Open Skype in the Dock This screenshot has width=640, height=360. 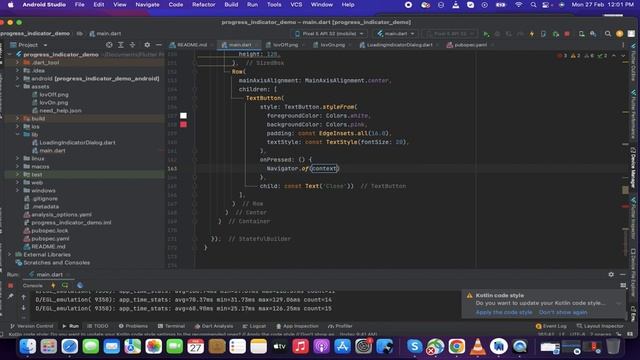(414, 347)
